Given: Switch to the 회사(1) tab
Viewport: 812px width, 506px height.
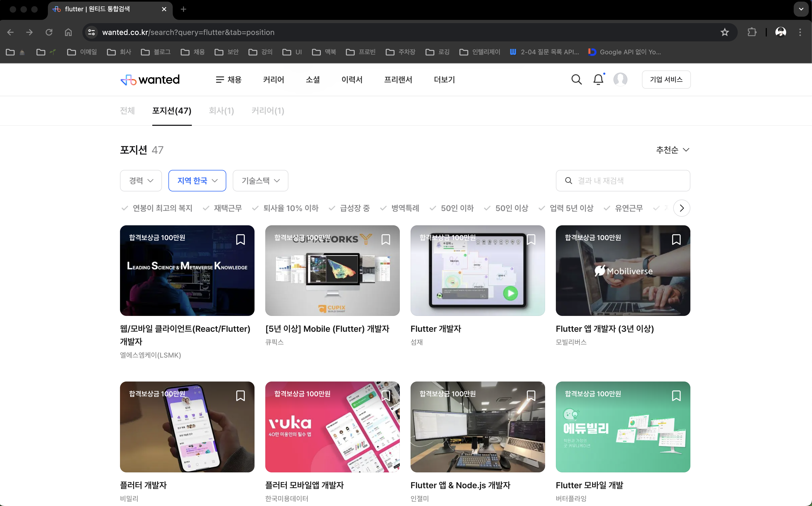Looking at the screenshot, I should (221, 111).
